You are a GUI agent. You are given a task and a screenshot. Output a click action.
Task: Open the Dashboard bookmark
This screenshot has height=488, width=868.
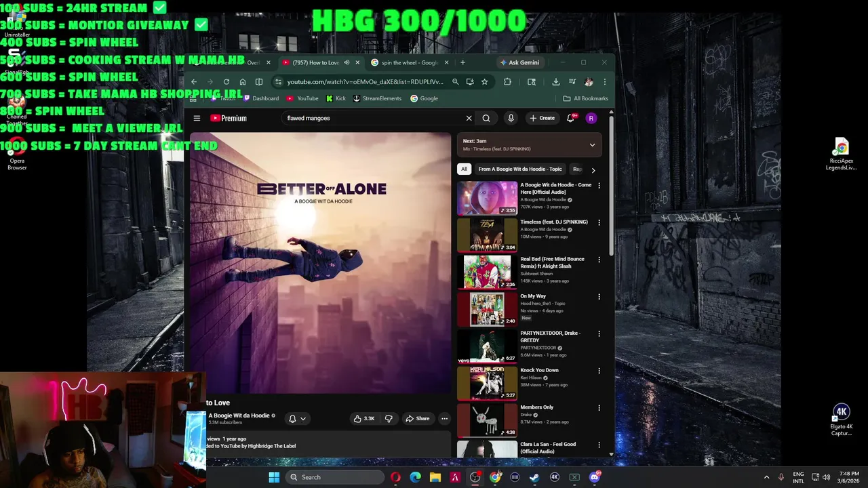pyautogui.click(x=261, y=98)
